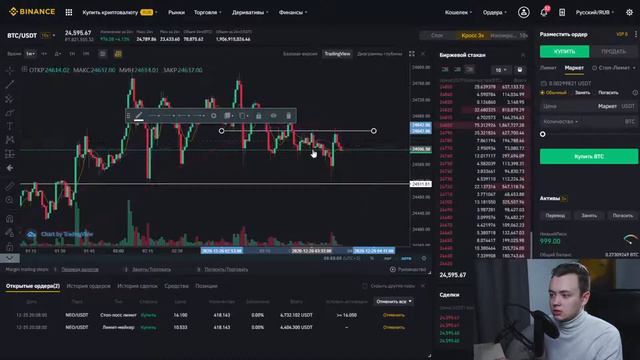
Task: Toggle hide other pairs checkbox
Action: (365, 286)
